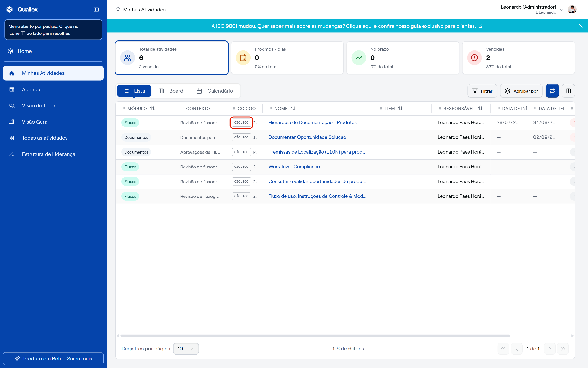This screenshot has width=588, height=368.
Task: Click CÍCLICO badge in Premissas de Localização row
Action: point(241,152)
